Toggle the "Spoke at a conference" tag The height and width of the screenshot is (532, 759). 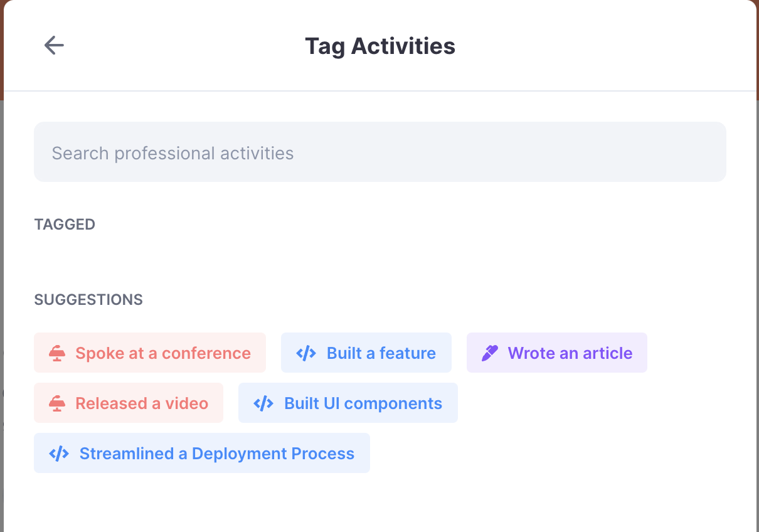pos(149,353)
